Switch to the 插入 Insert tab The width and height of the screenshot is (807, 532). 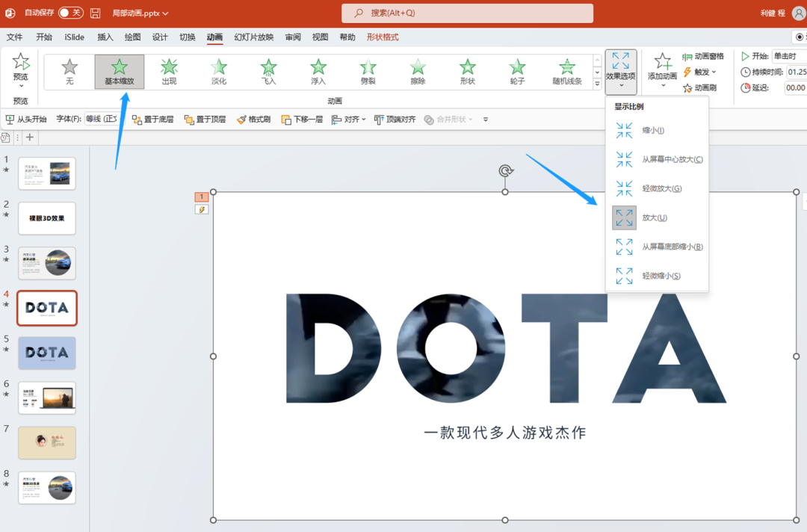(105, 37)
